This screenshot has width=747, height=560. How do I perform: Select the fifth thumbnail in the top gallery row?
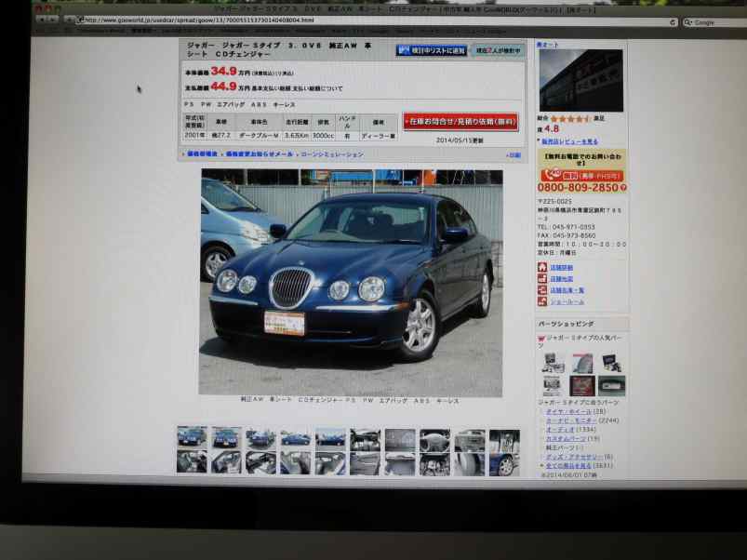click(330, 438)
